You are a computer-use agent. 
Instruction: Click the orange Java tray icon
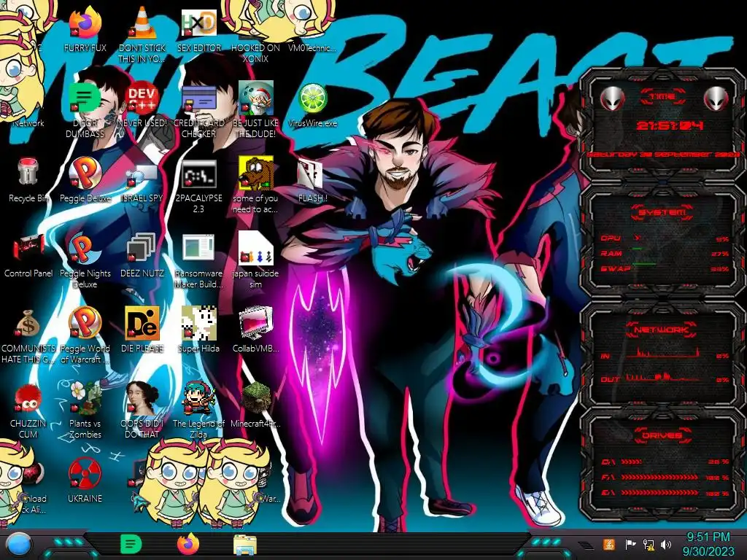coord(609,544)
